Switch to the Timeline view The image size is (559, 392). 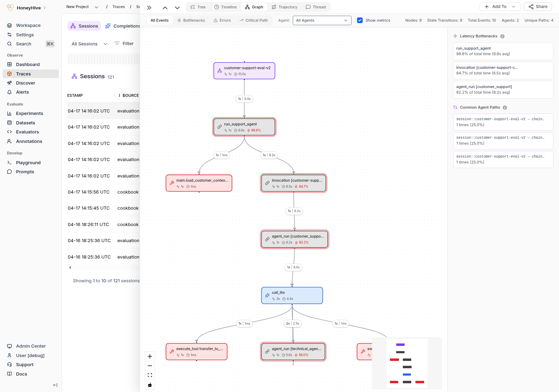click(x=226, y=7)
